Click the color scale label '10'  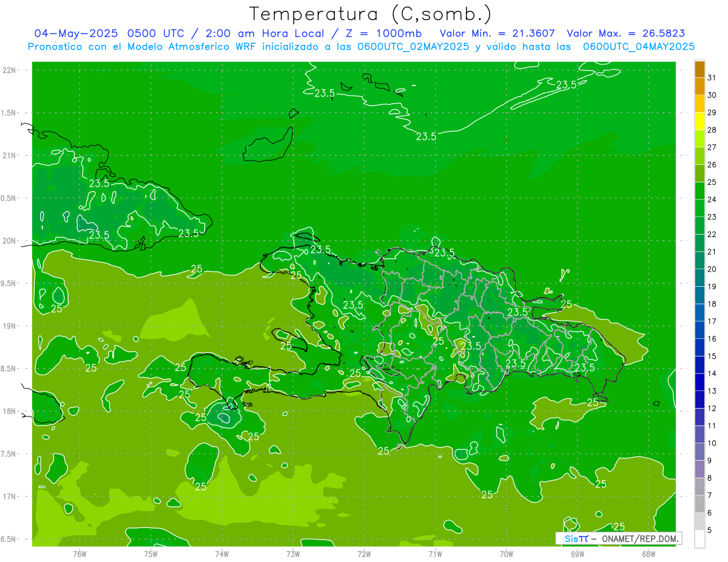pyautogui.click(x=712, y=443)
